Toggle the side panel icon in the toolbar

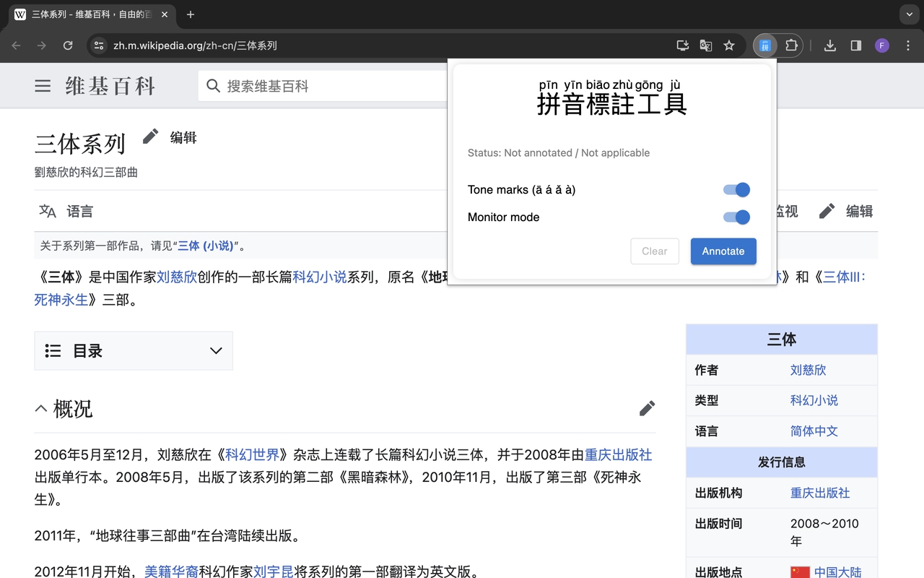pyautogui.click(x=855, y=45)
